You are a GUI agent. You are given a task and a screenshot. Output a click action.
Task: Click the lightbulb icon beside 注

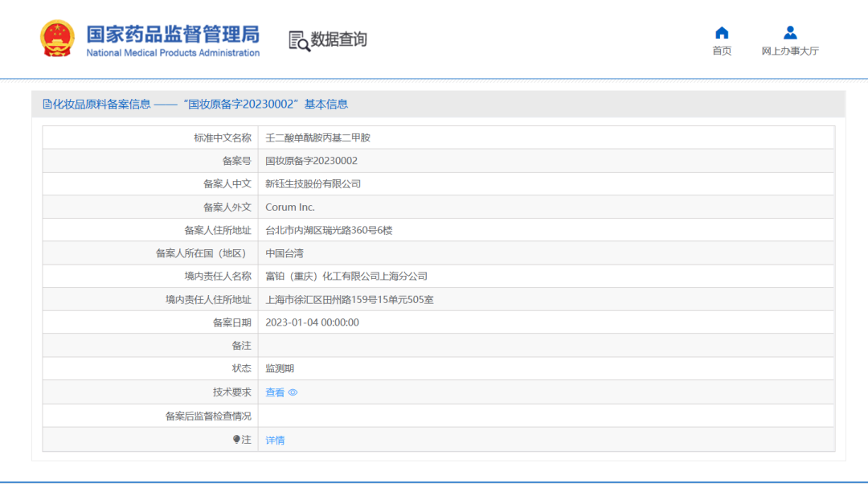point(236,439)
